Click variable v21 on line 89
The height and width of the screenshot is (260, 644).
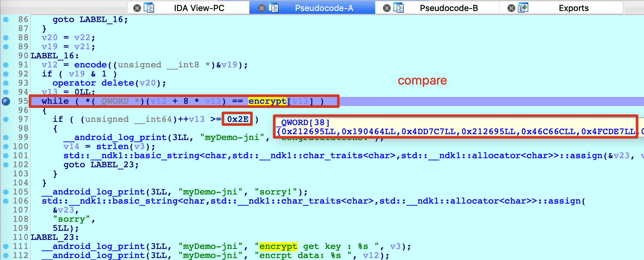point(82,47)
